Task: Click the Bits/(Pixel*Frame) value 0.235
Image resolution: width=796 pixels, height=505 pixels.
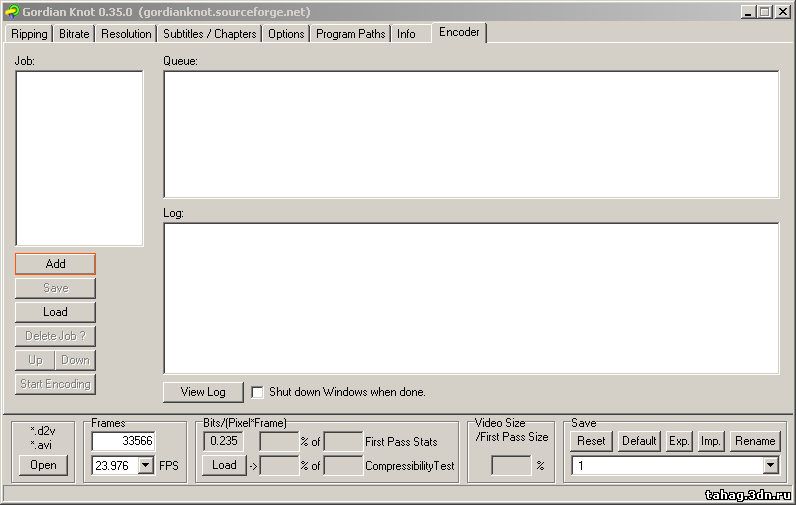Action: click(x=223, y=441)
